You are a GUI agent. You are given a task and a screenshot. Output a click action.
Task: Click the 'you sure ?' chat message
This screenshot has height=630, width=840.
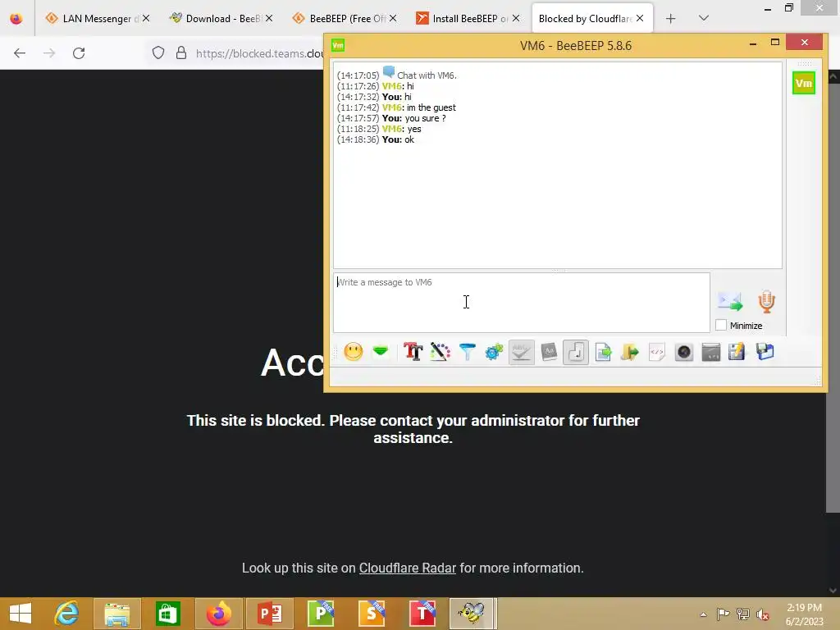[x=426, y=118]
